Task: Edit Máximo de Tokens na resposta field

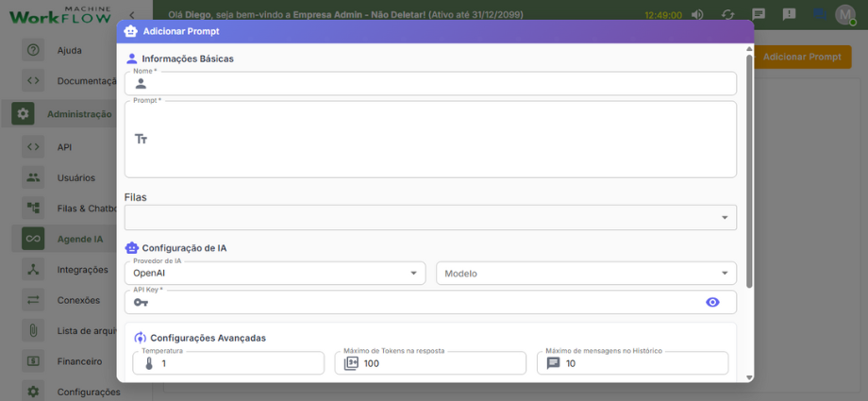Action: click(439, 363)
